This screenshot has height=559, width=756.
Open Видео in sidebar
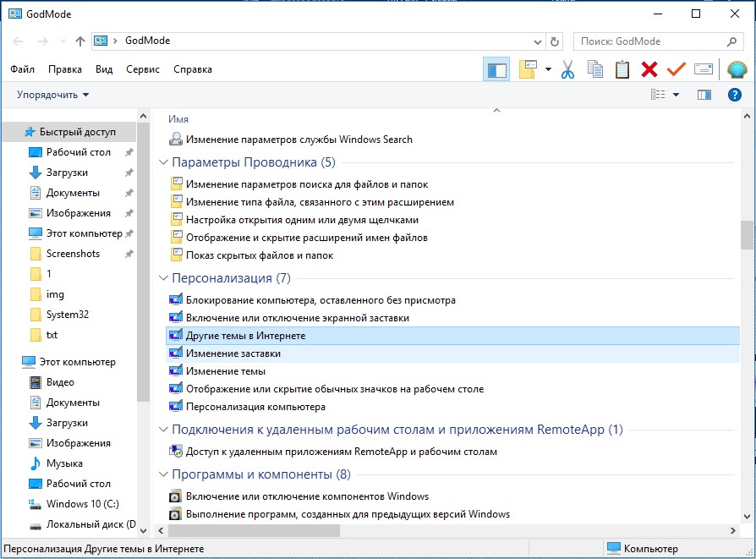(60, 382)
